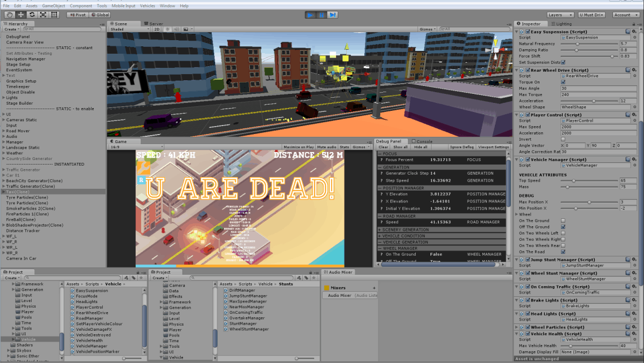644x363 pixels.
Task: Switch to the Lighting tab
Action: pos(561,24)
